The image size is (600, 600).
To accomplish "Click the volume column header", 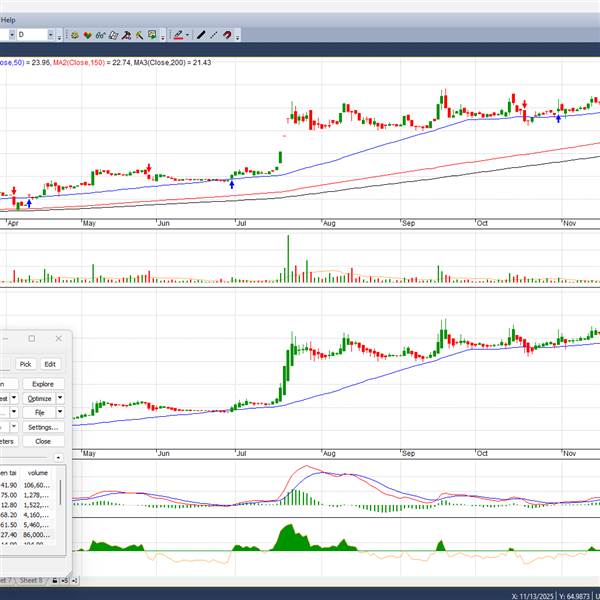I will pos(38,473).
